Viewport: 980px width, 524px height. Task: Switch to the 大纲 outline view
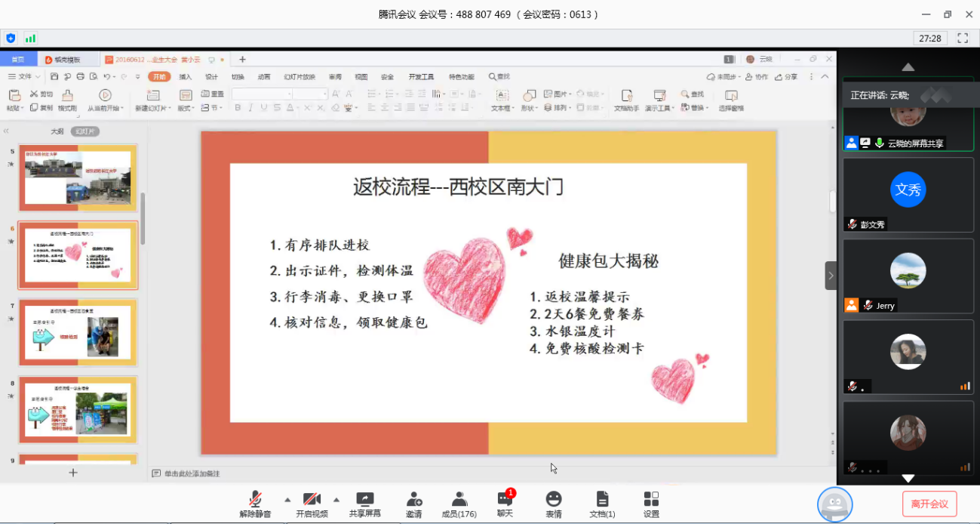pos(57,131)
